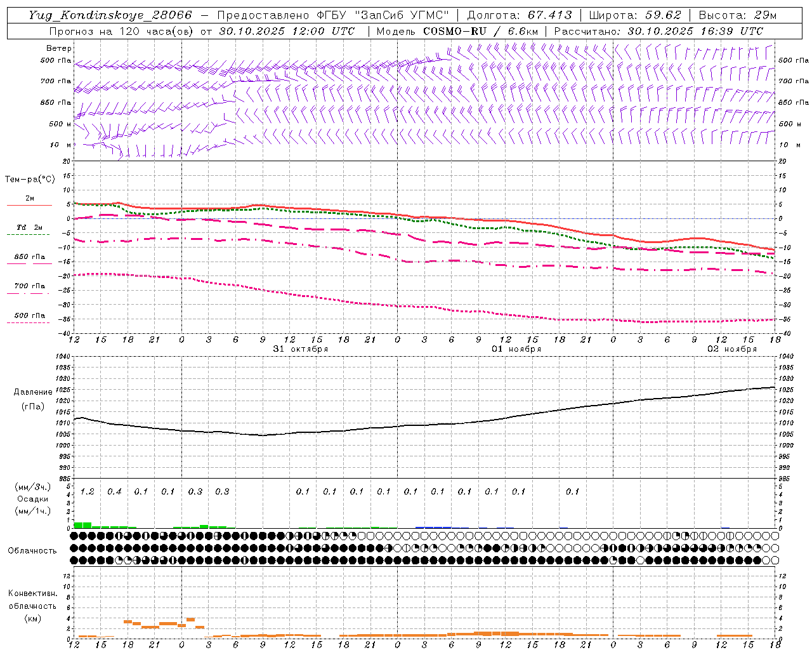Click the Давление panel label

click(33, 392)
